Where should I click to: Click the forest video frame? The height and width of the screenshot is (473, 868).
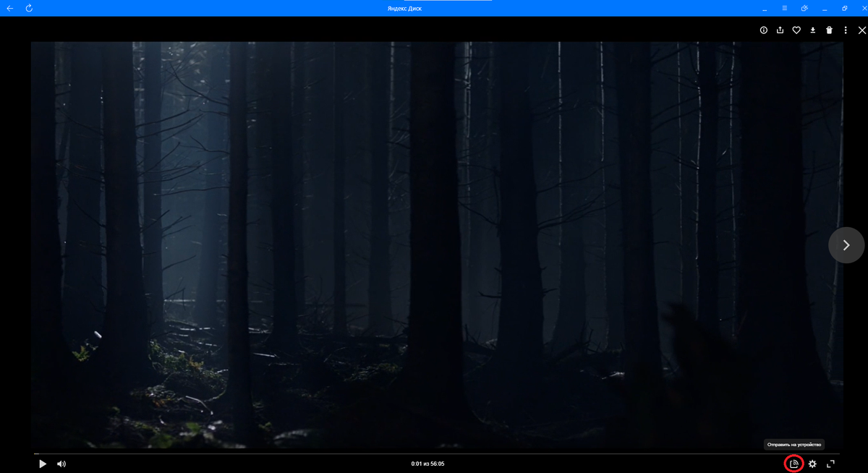[x=437, y=246]
